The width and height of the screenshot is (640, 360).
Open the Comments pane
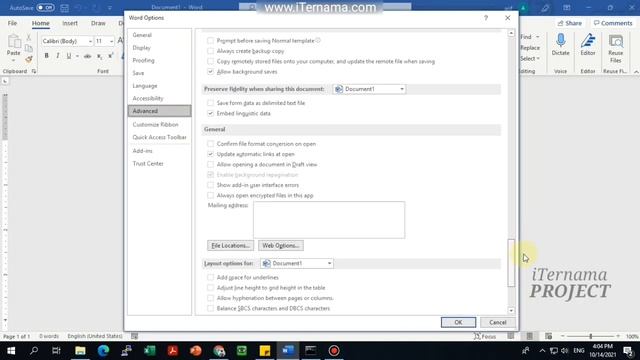coord(613,23)
